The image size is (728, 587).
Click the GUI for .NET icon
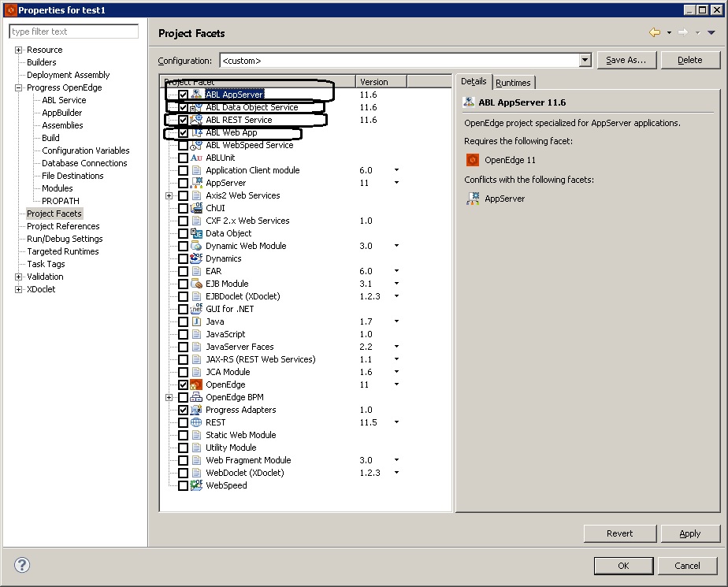[x=196, y=308]
